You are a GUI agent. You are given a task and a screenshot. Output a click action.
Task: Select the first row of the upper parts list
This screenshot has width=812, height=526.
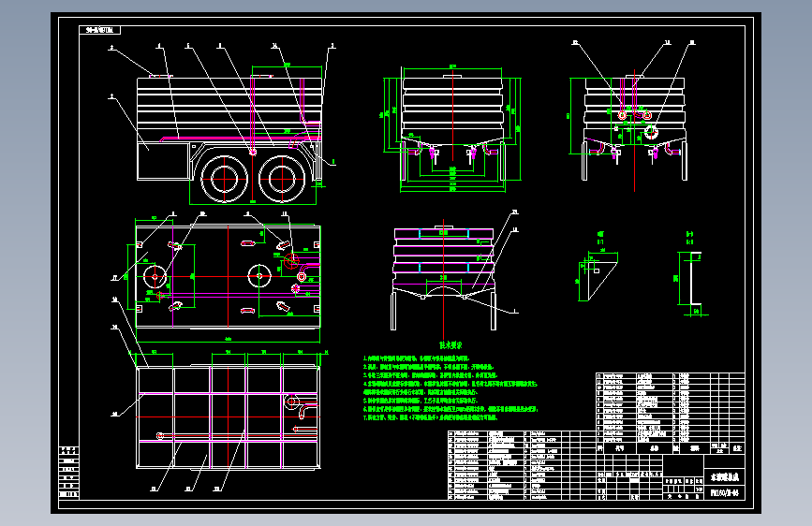pyautogui.click(x=670, y=376)
